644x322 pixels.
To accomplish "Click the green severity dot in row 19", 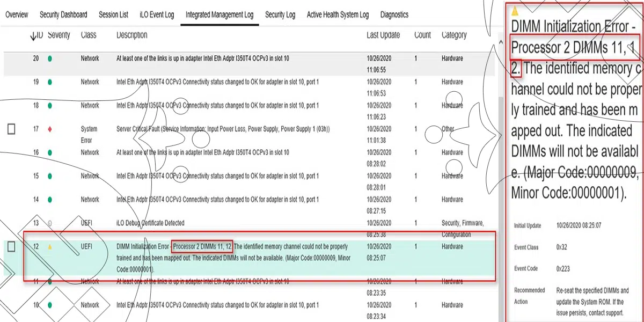I will click(x=50, y=82).
